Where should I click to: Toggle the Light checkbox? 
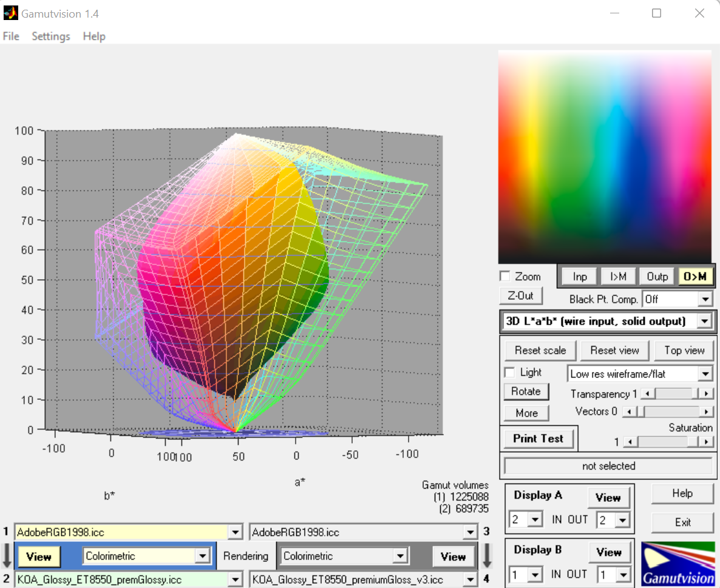point(510,372)
